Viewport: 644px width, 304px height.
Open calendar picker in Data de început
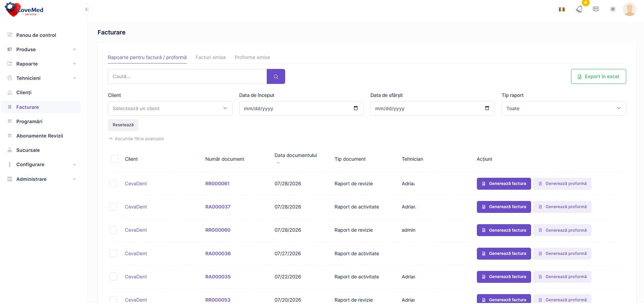pos(356,108)
